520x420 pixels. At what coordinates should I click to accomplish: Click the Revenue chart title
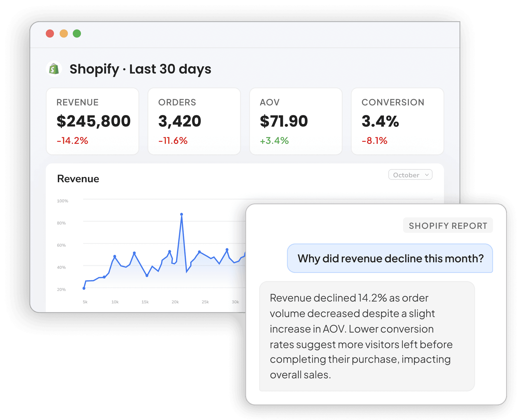pos(78,179)
